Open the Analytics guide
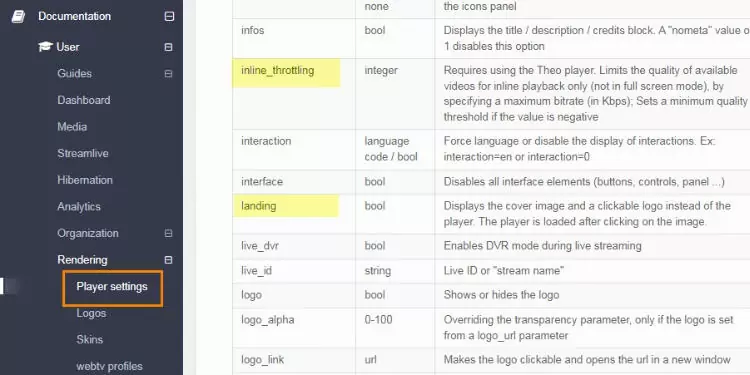Image resolution: width=750 pixels, height=375 pixels. point(79,207)
